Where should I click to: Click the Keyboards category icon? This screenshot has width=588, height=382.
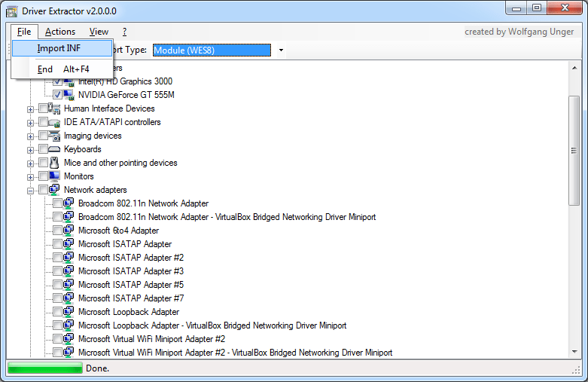54,149
